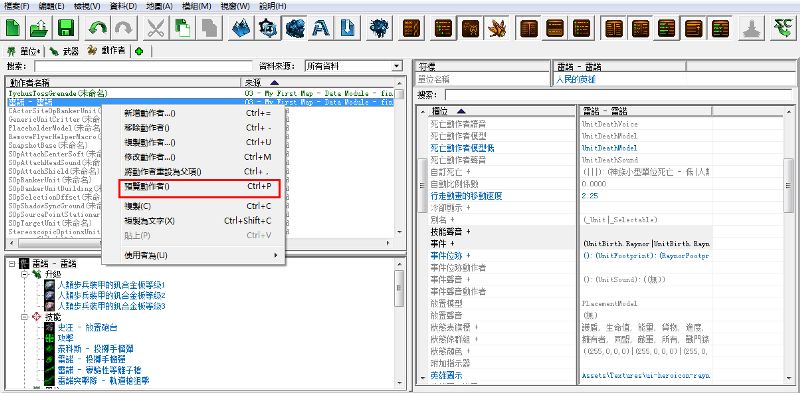Click the green 攻擊 attack ability icon
Screen dimensions: 800x393
click(49, 338)
